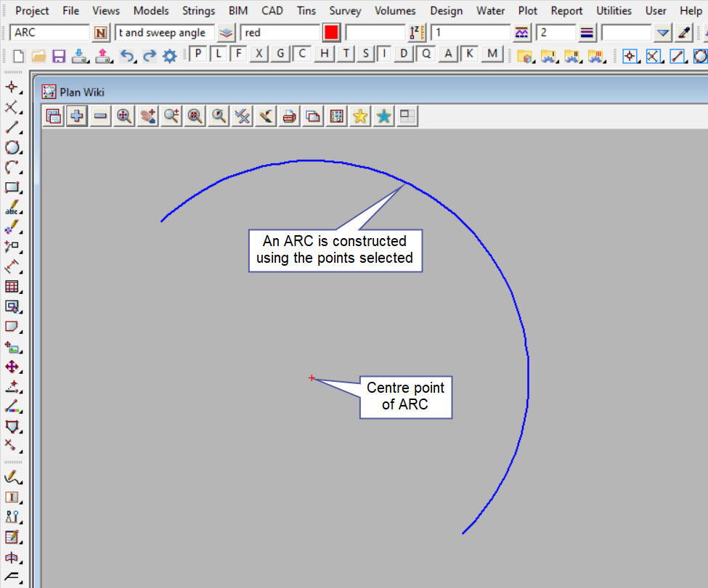
Task: Click the remove model minus button
Action: point(100,116)
